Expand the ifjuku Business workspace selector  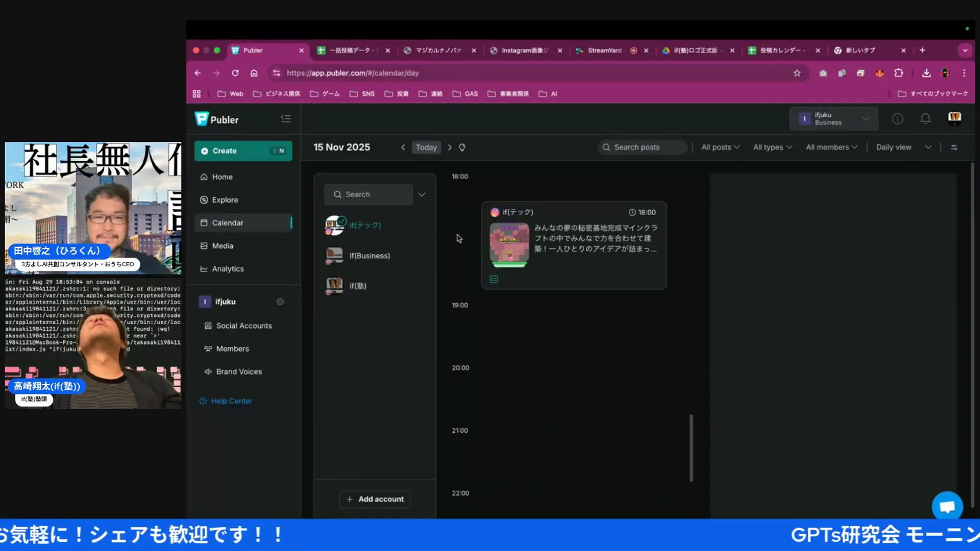click(834, 119)
